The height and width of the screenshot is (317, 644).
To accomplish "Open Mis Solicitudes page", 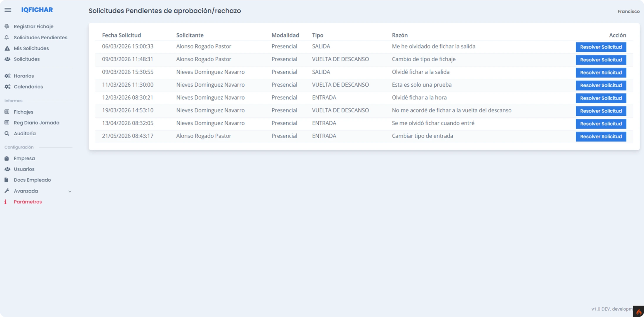I will click(x=31, y=48).
